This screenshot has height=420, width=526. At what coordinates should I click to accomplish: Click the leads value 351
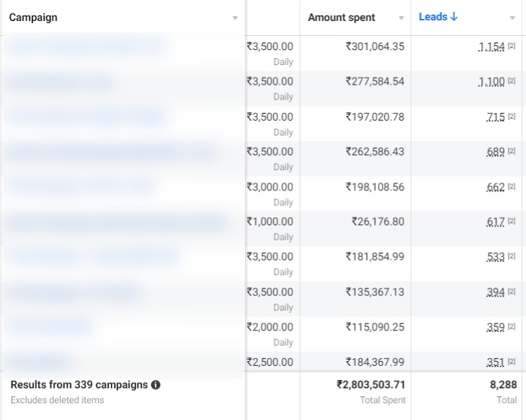[x=496, y=362]
